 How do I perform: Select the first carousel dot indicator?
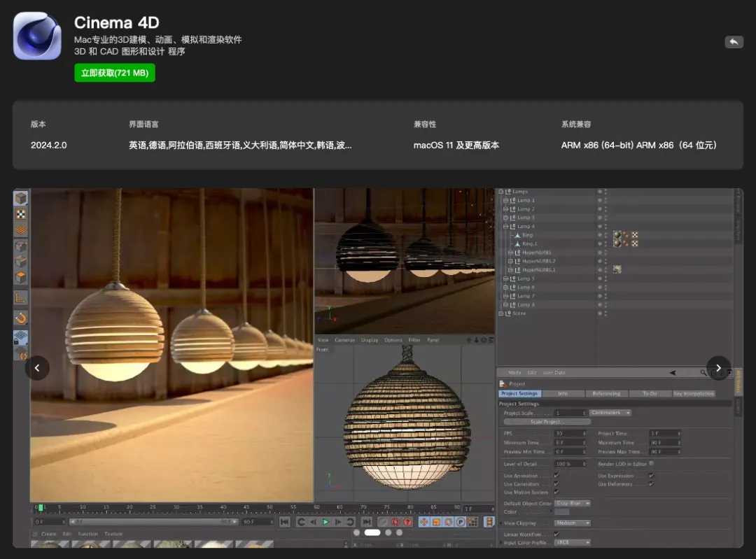357,532
